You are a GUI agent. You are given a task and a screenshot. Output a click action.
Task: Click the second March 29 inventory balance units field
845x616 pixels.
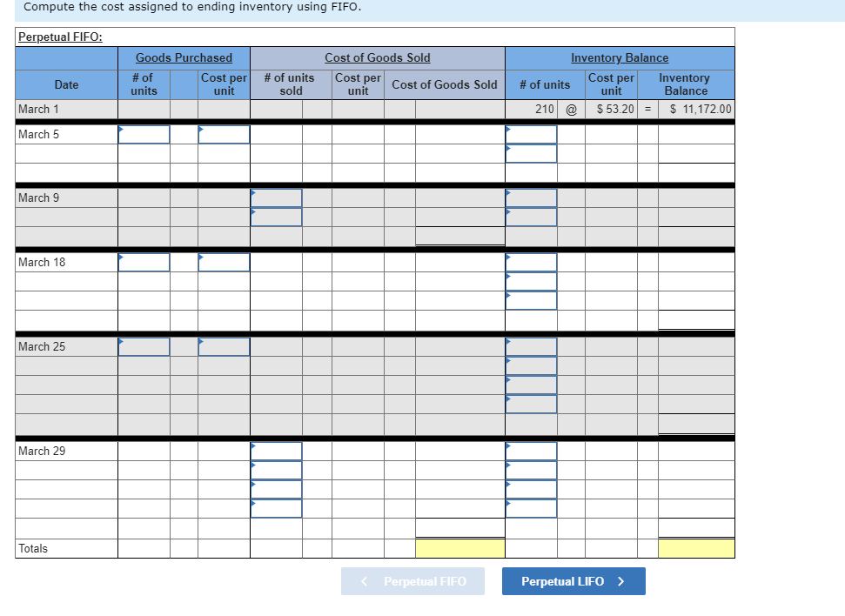531,469
